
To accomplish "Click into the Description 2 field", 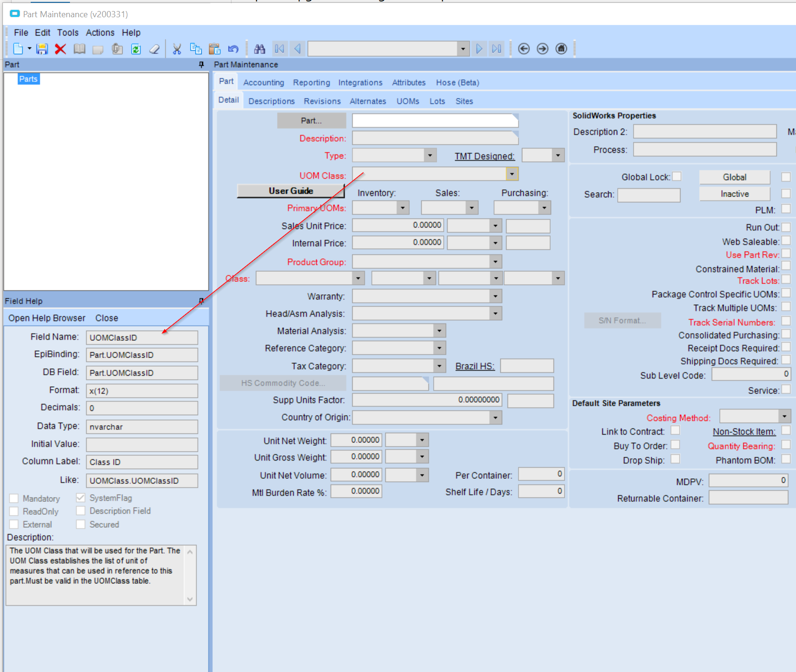I will [x=704, y=131].
